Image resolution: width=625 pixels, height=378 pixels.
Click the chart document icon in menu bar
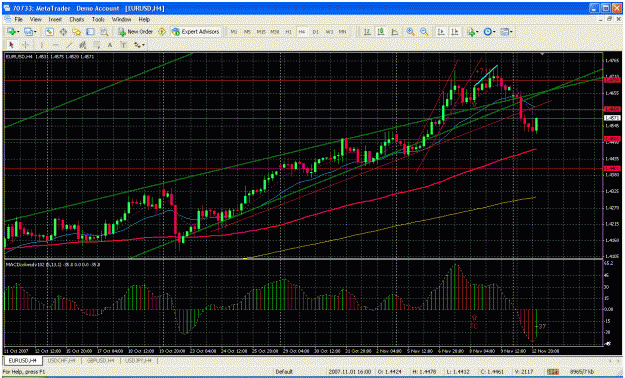7,19
